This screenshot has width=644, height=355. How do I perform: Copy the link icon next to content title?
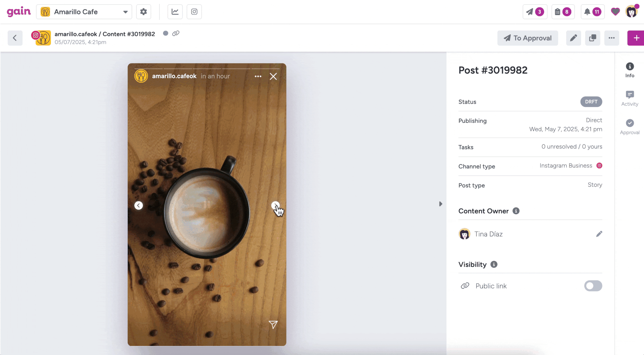point(176,33)
